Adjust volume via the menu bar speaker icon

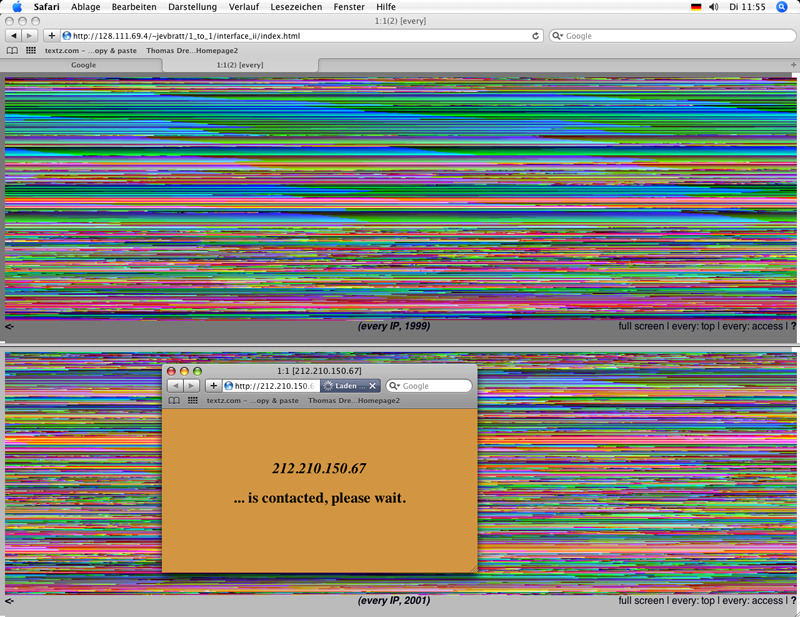pyautogui.click(x=713, y=7)
